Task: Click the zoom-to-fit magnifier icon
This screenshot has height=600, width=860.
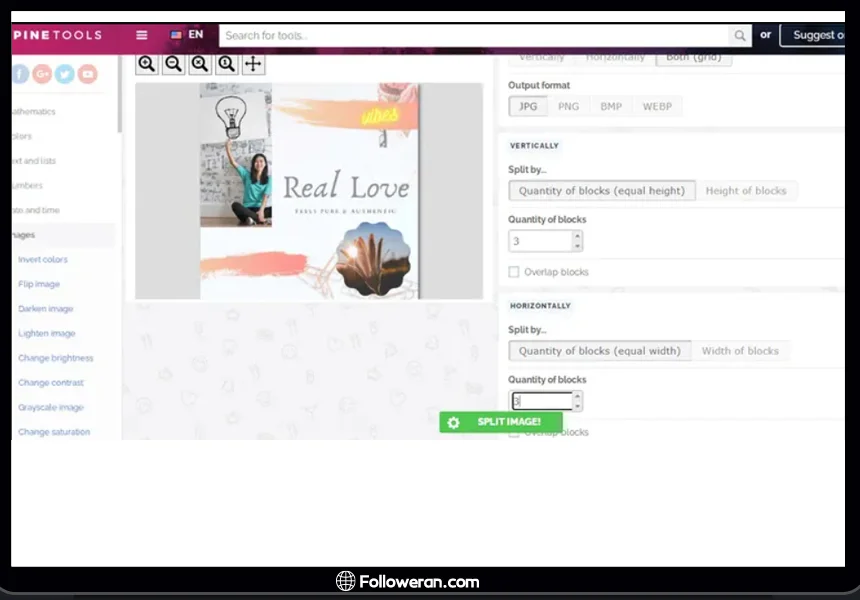Action: point(200,64)
